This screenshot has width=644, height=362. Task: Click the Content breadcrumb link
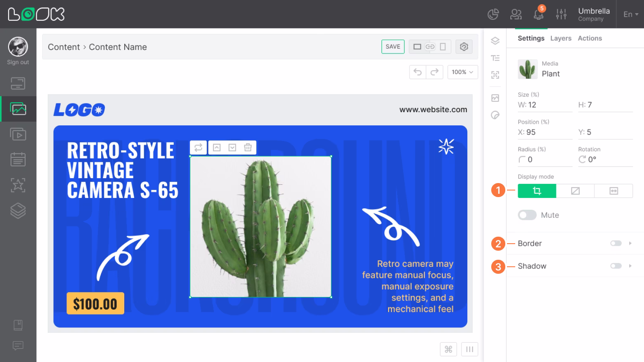click(64, 47)
